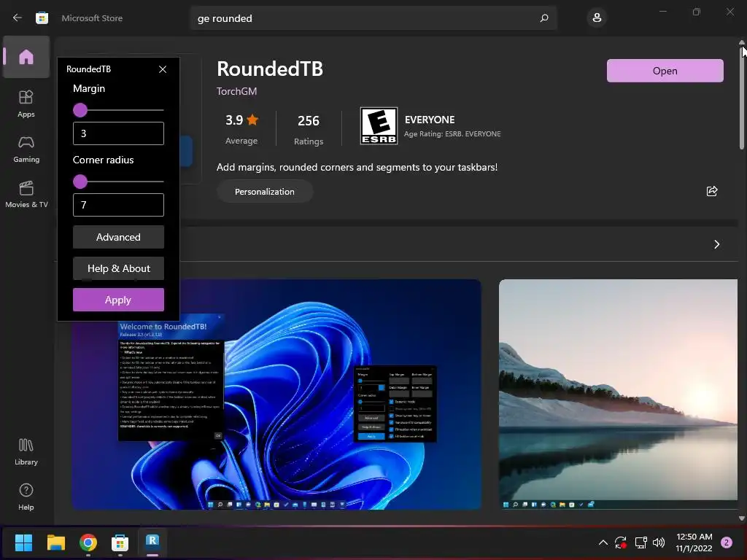Click the Microsoft Store logo icon
The width and height of the screenshot is (747, 560).
42,18
